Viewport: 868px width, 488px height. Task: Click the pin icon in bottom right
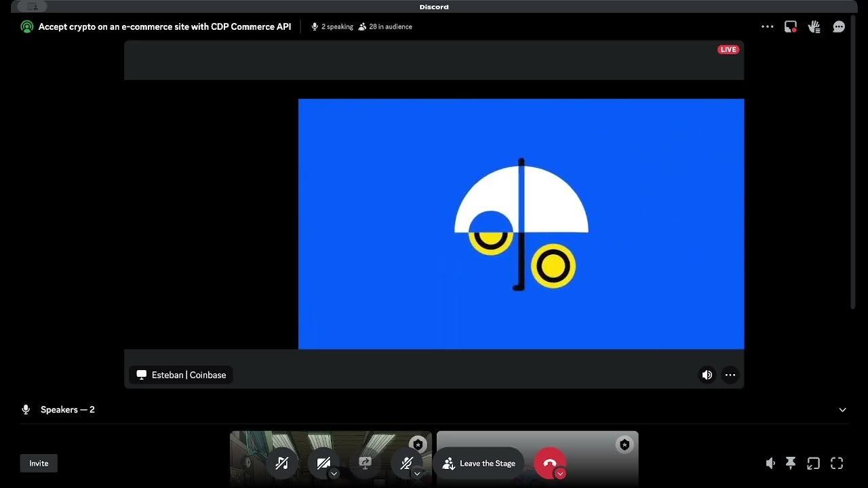point(791,463)
